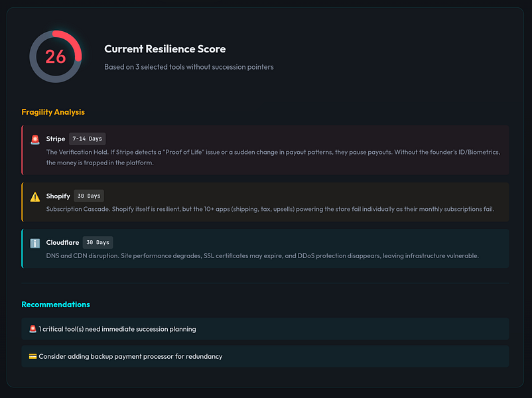Screen dimensions: 532x398
Task: Click the resilience score gauge showing 26
Action: click(x=56, y=56)
